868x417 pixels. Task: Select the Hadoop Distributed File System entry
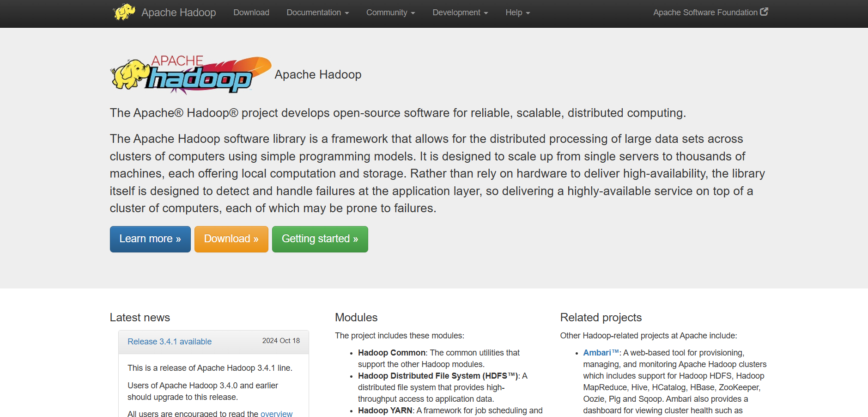click(x=443, y=387)
